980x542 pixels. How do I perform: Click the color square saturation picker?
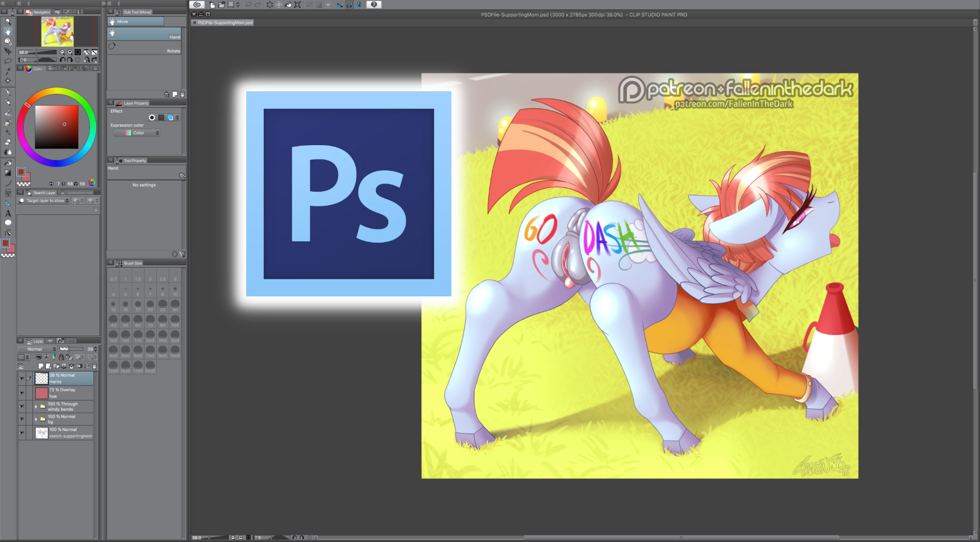tap(56, 127)
